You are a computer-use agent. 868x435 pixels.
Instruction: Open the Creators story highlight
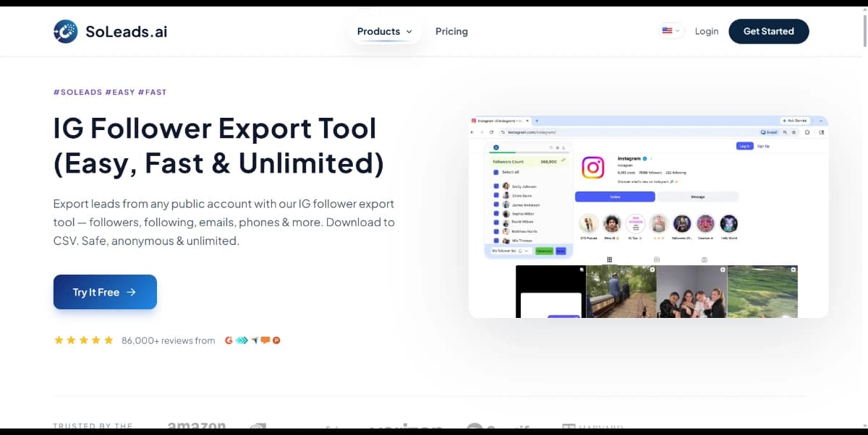click(x=705, y=223)
